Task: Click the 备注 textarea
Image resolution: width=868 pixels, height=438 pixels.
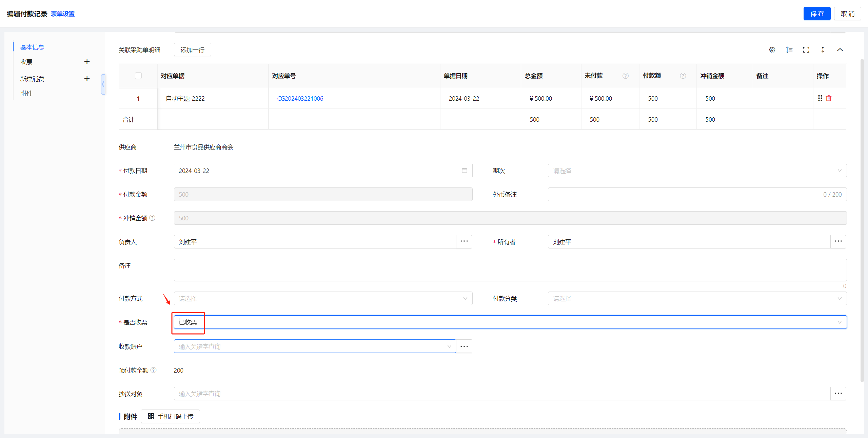Action: [x=510, y=270]
